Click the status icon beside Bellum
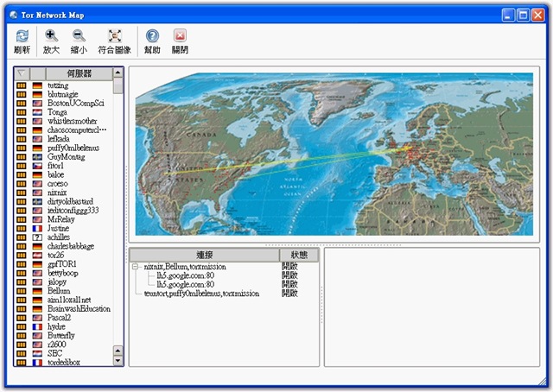 tap(21, 291)
